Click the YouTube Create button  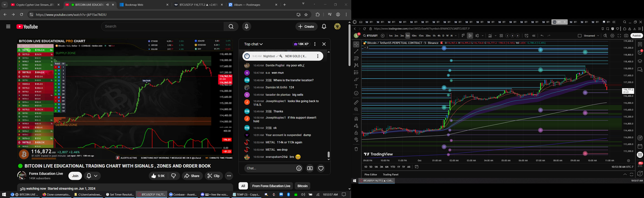click(x=306, y=26)
